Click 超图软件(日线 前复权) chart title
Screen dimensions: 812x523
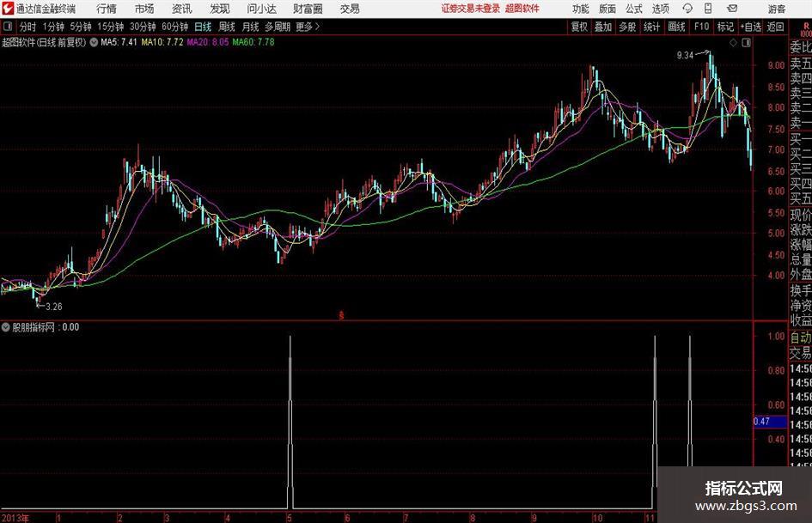click(x=44, y=42)
